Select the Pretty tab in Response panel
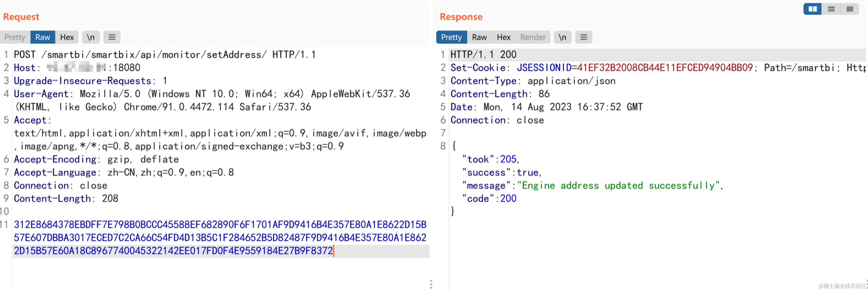This screenshot has width=868, height=291. click(x=451, y=37)
